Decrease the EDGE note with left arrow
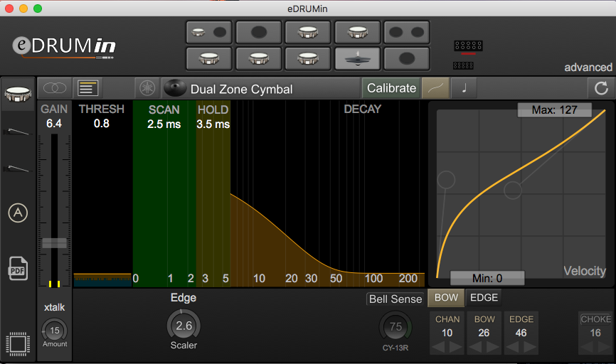The image size is (616, 364). tap(512, 347)
